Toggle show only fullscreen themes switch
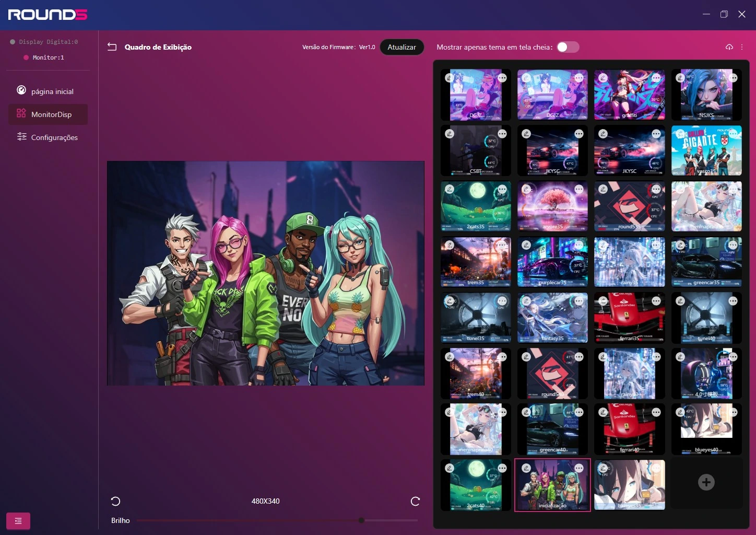This screenshot has width=756, height=535. [568, 47]
